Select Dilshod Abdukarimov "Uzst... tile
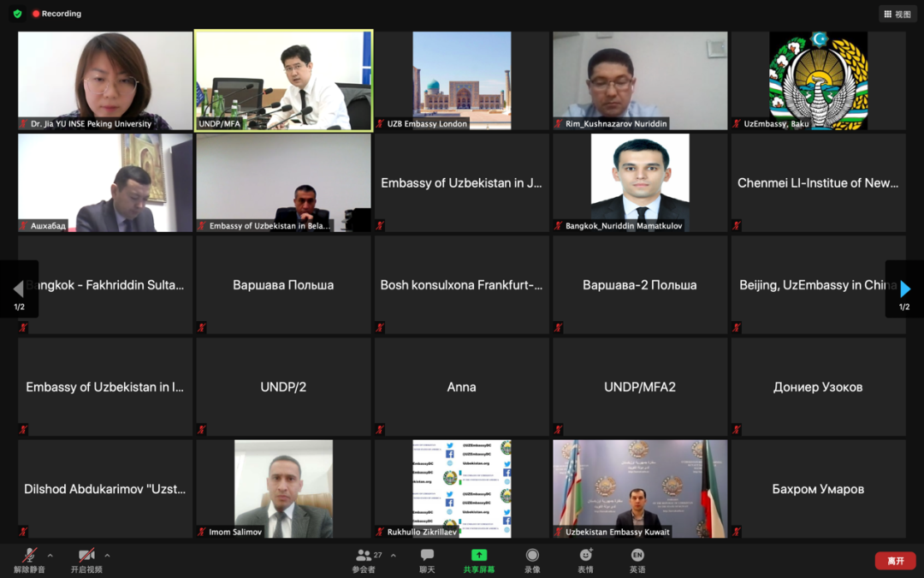Viewport: 924px width, 578px height. pos(105,489)
